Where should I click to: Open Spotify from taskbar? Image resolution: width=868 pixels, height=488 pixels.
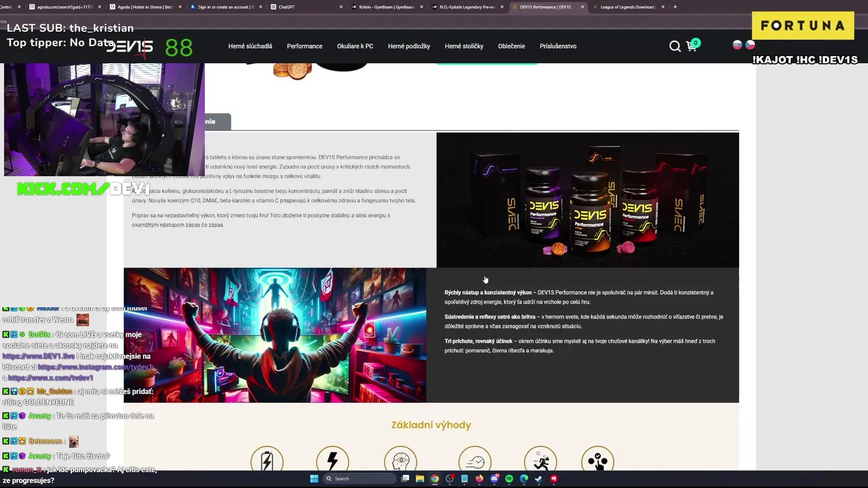click(x=509, y=479)
